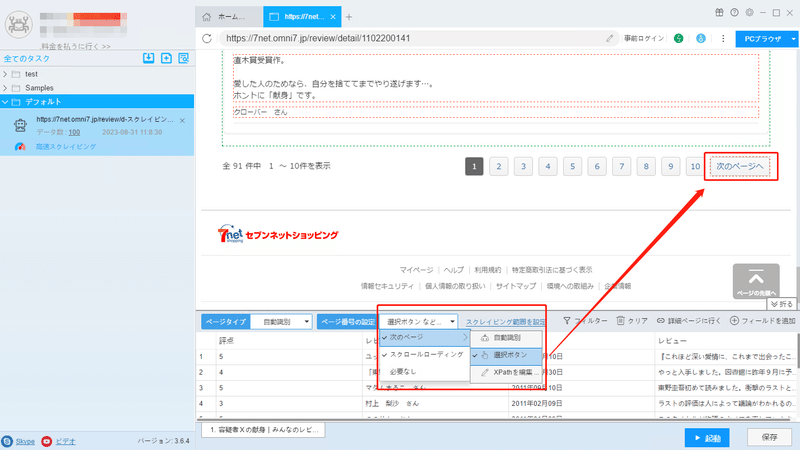Click the add field plus icon
800x450 pixels.
[734, 320]
